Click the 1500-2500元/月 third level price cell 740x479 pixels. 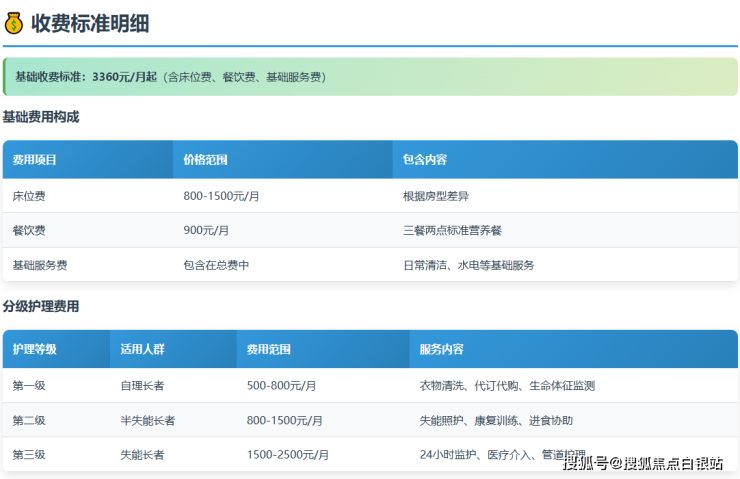pyautogui.click(x=288, y=455)
